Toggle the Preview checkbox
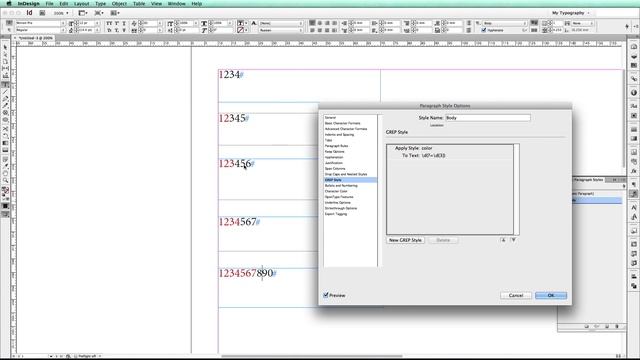640x360 pixels. 326,295
